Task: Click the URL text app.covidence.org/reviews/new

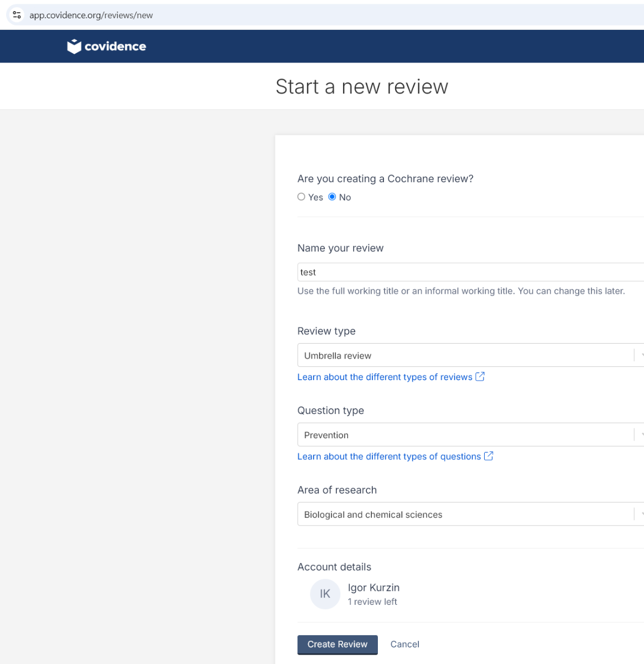Action: (91, 15)
